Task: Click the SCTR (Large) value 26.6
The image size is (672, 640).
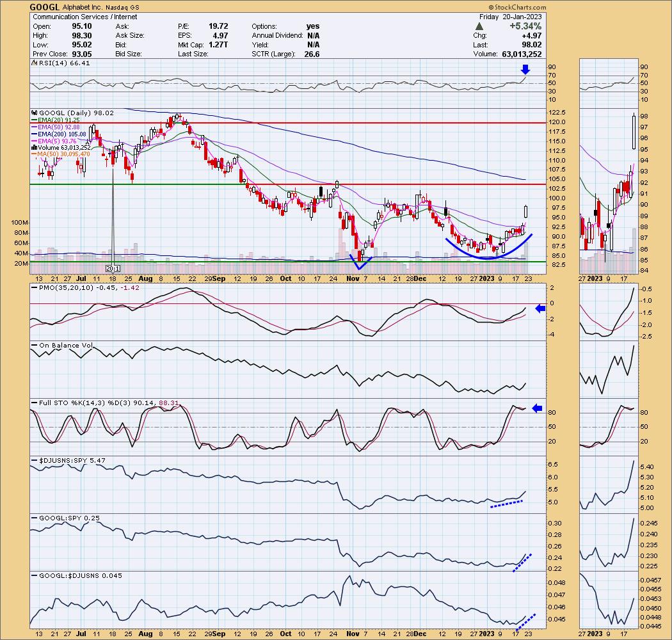Action: (312, 54)
